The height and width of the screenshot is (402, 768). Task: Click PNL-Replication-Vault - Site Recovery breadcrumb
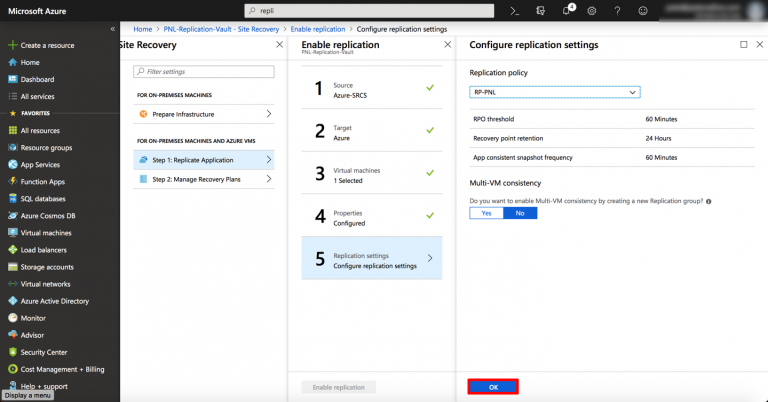coord(221,29)
